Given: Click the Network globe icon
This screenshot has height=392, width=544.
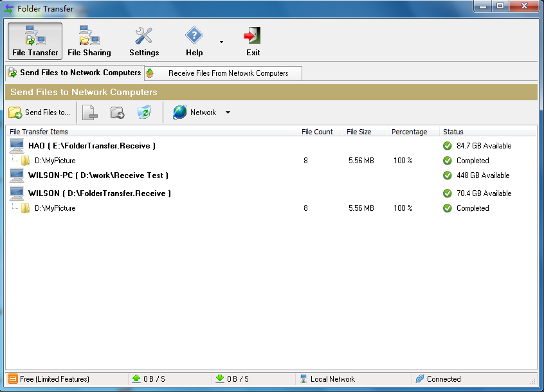Looking at the screenshot, I should coord(179,112).
